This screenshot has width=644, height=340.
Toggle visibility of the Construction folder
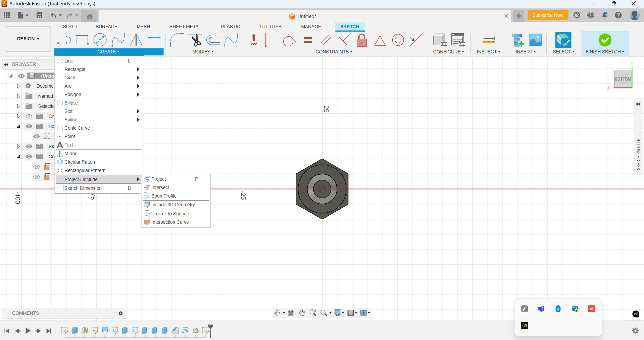[x=29, y=157]
